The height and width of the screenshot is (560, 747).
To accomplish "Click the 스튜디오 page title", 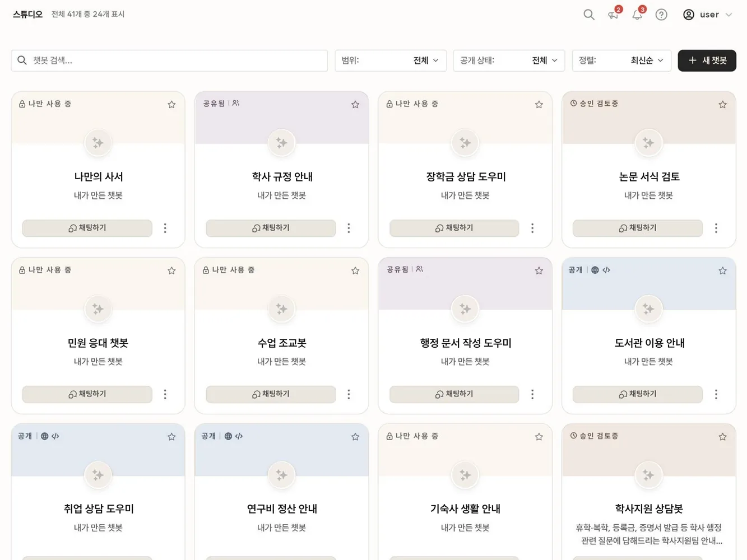I will click(x=27, y=15).
